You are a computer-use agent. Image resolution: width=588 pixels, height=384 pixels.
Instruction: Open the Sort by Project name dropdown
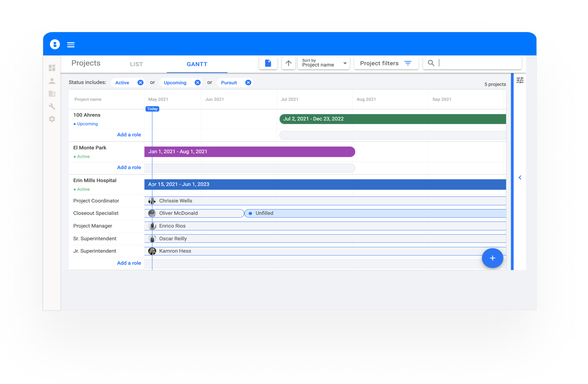pos(324,63)
